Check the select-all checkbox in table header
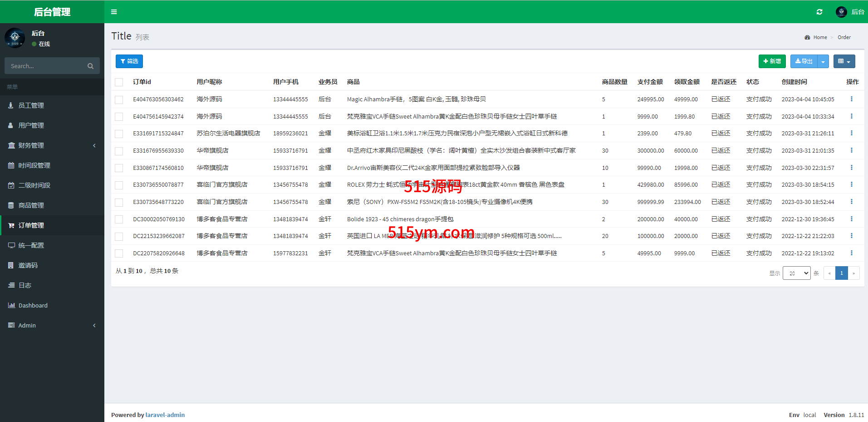The width and height of the screenshot is (868, 422). point(119,82)
